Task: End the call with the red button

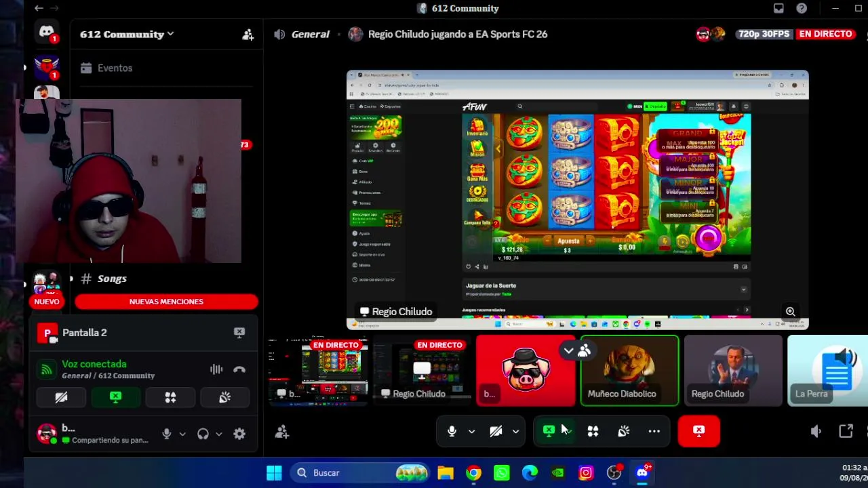Action: pos(698,431)
